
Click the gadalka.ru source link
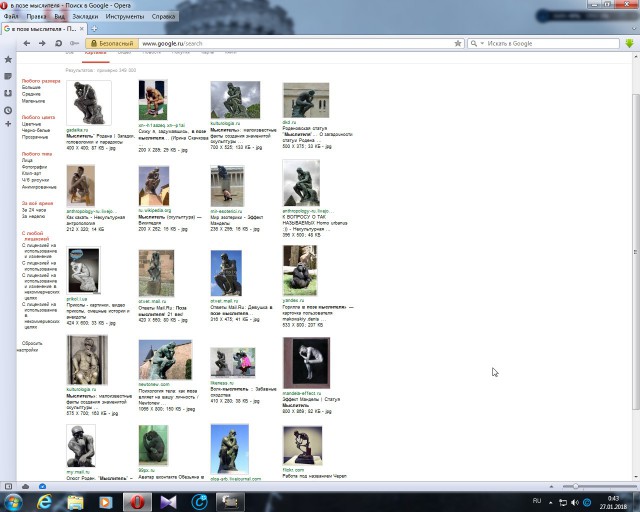(77, 130)
